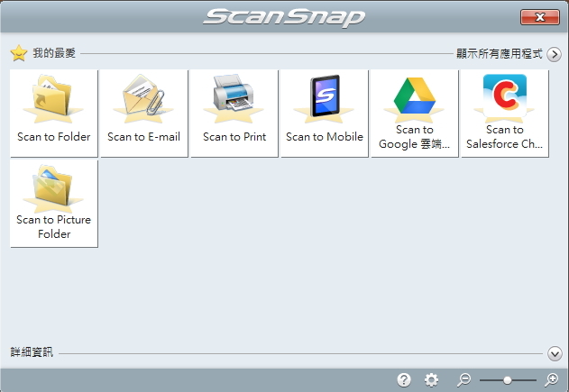The image size is (569, 392).
Task: Choose Scan to Print
Action: pos(234,114)
